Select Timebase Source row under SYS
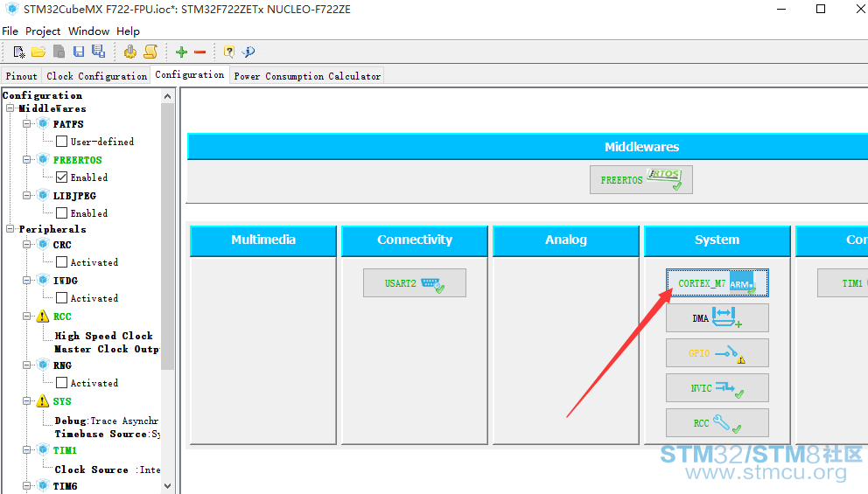 108,434
